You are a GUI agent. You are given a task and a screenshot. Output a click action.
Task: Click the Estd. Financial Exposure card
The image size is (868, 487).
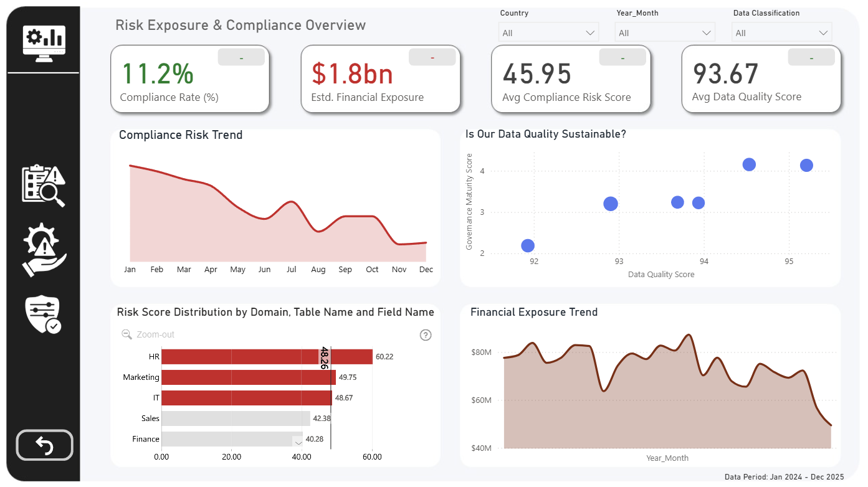380,79
